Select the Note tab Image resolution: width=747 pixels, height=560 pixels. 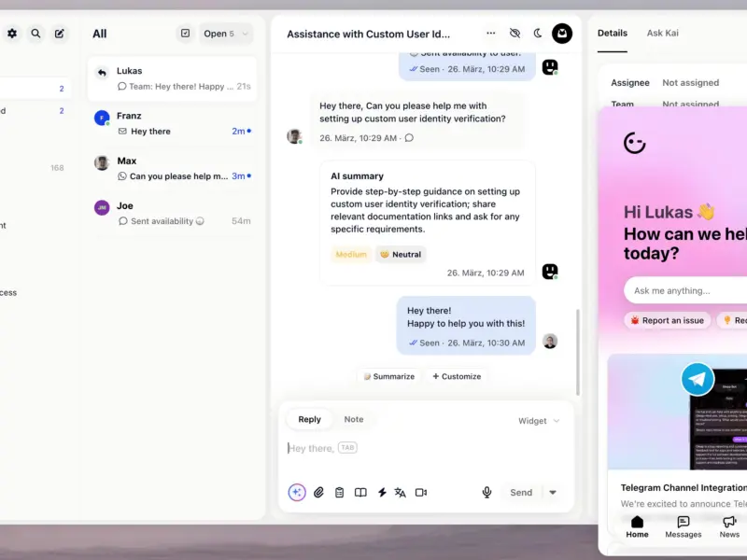coord(354,419)
